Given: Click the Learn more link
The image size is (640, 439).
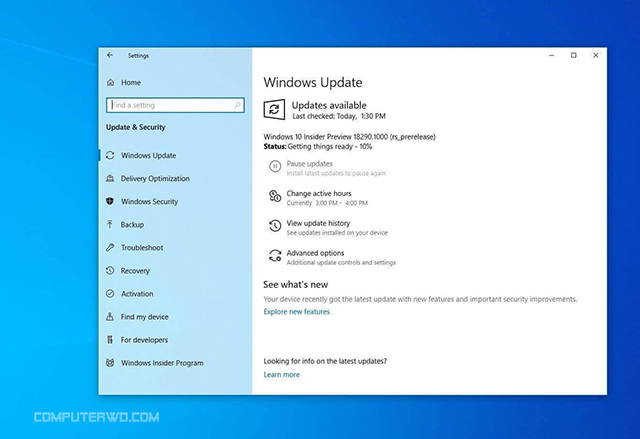Looking at the screenshot, I should tap(282, 375).
